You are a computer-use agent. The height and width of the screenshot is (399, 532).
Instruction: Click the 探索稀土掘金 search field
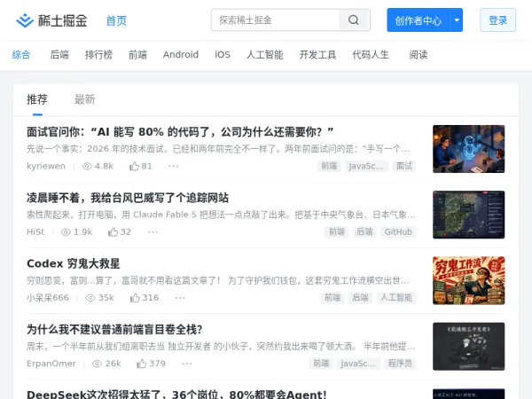(x=275, y=20)
